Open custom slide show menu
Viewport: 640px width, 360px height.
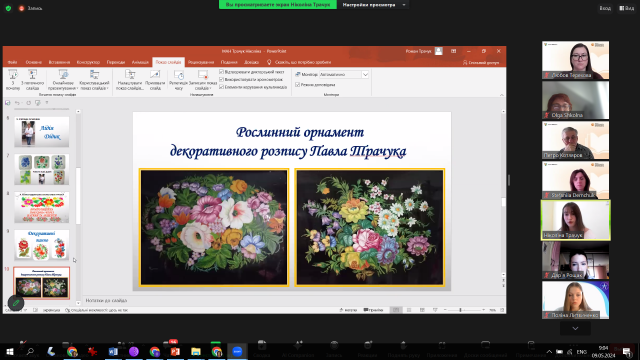[94, 80]
